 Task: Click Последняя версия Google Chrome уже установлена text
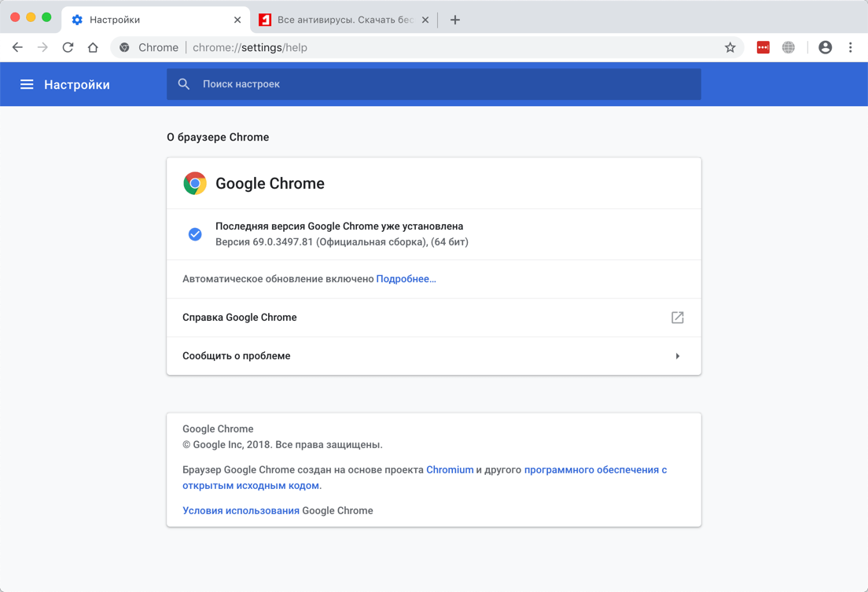click(x=340, y=226)
